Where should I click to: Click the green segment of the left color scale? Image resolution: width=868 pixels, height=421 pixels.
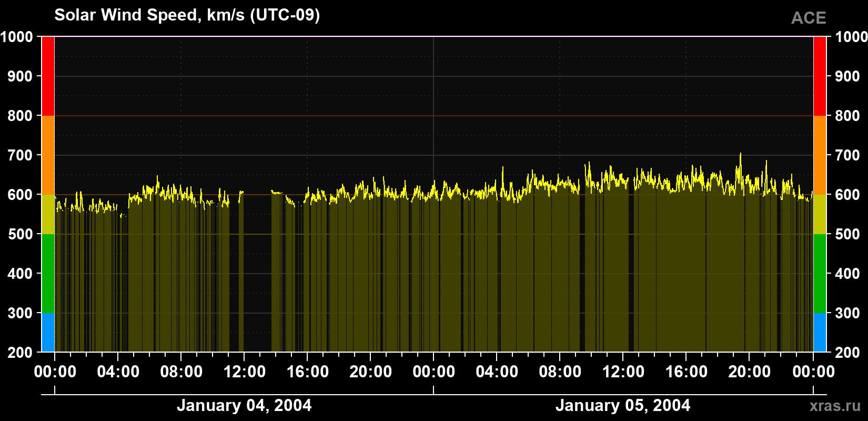tap(48, 274)
